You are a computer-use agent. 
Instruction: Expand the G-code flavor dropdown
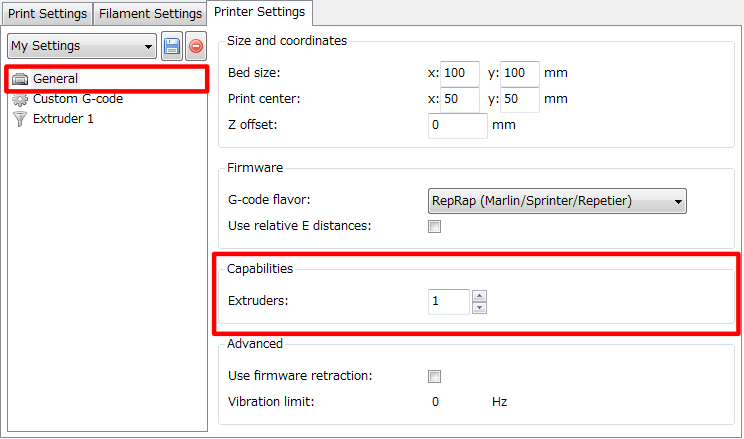(x=557, y=201)
